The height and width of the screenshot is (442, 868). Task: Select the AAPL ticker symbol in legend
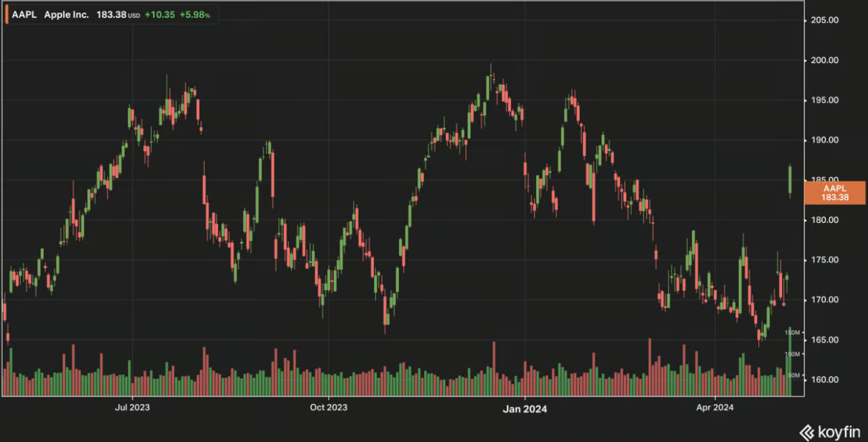[24, 15]
